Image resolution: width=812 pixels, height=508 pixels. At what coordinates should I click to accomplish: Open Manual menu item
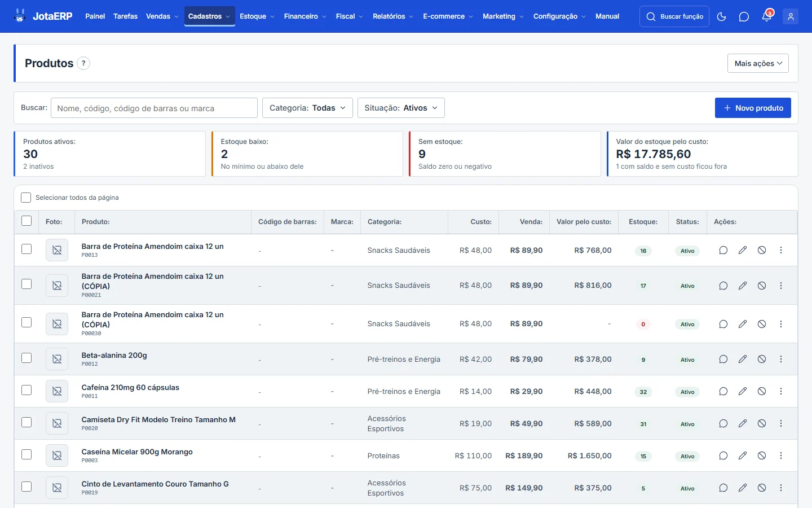pyautogui.click(x=607, y=16)
